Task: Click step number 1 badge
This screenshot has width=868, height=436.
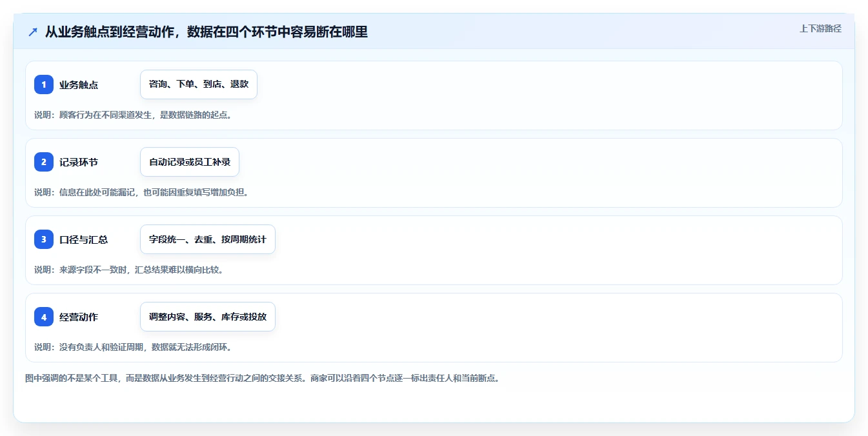Action: pos(44,84)
